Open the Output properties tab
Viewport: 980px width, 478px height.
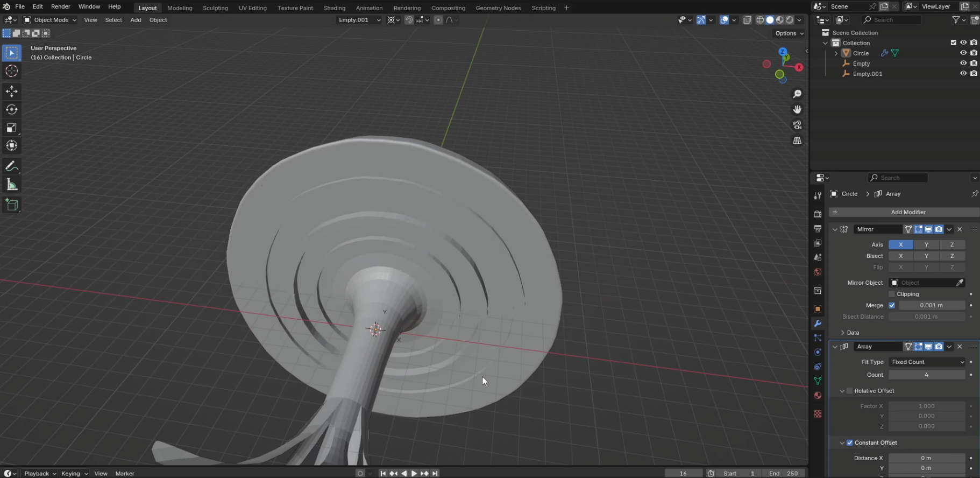coord(818,229)
